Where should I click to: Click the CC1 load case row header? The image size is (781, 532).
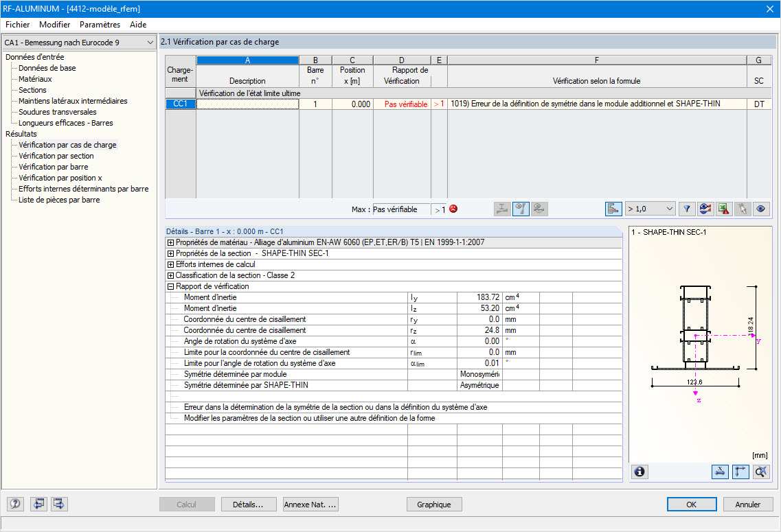[x=180, y=104]
